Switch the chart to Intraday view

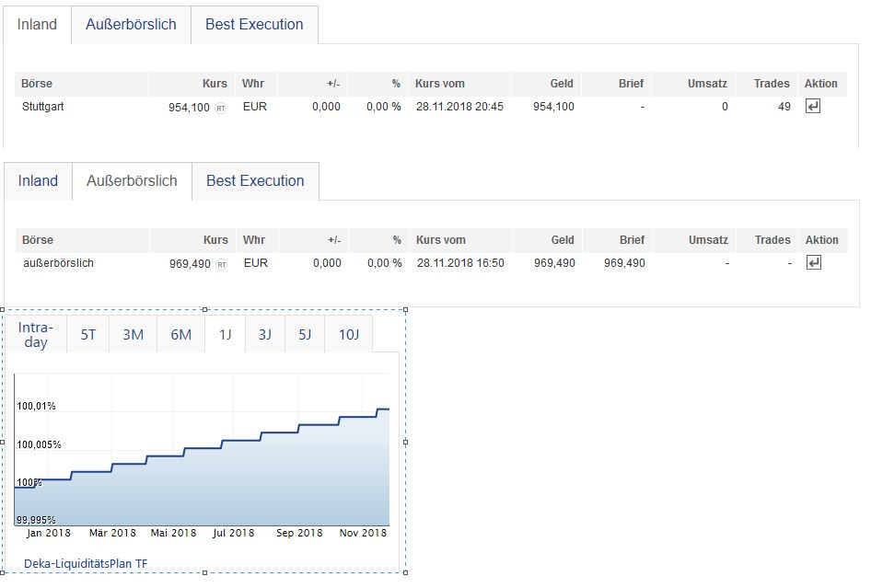(36, 335)
